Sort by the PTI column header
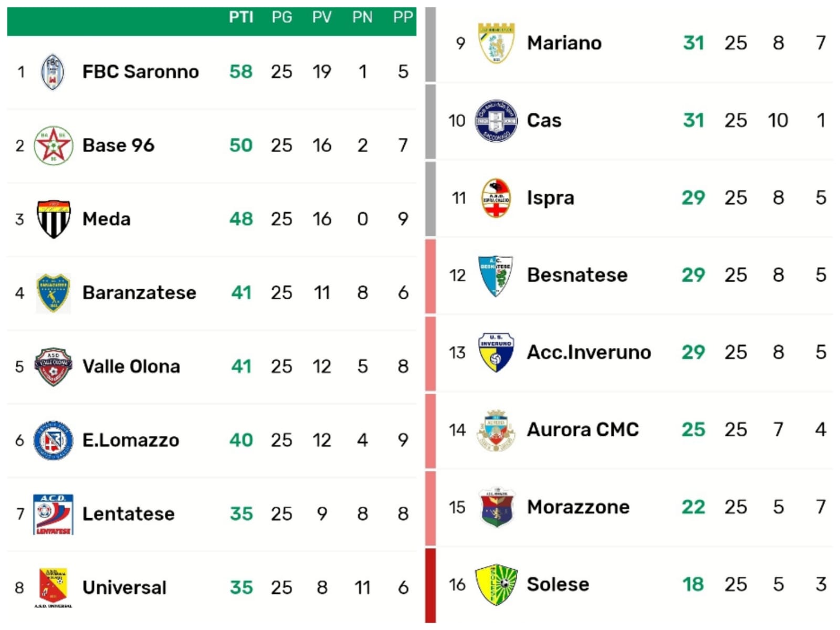 coord(241,17)
